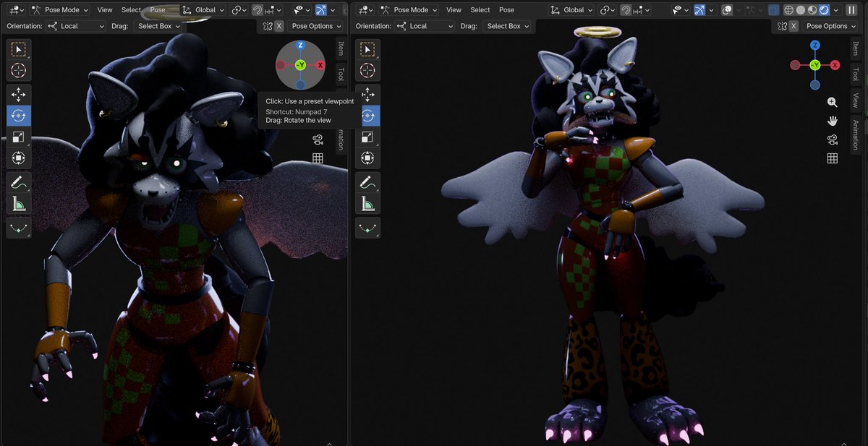Switch orthographic grid view in left viewport
Image resolution: width=868 pixels, height=446 pixels.
pyautogui.click(x=318, y=158)
